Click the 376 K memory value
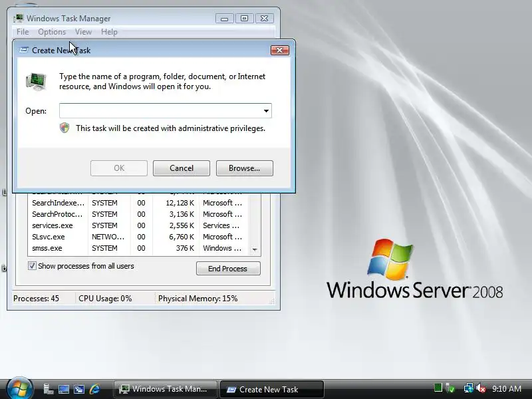 (185, 248)
